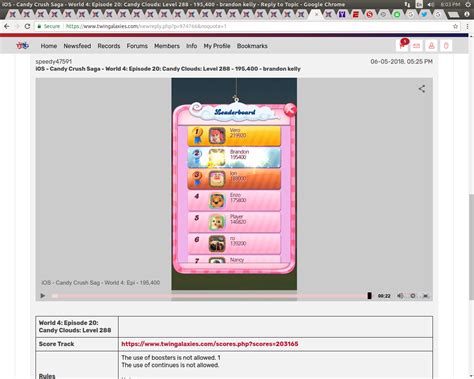
Task: Click the video caption text overlay
Action: [x=101, y=283]
